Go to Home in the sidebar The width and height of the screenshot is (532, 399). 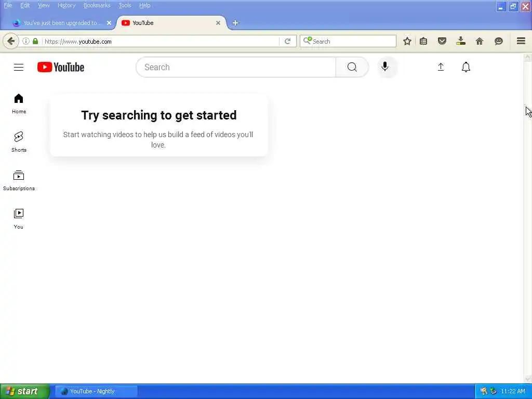click(x=19, y=103)
